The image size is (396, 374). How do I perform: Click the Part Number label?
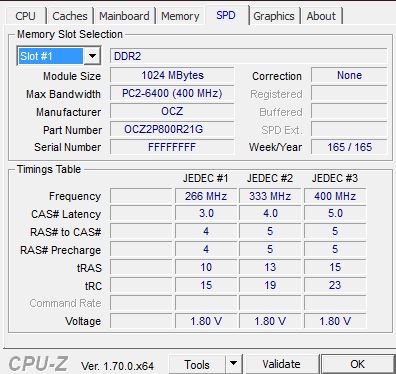[72, 130]
